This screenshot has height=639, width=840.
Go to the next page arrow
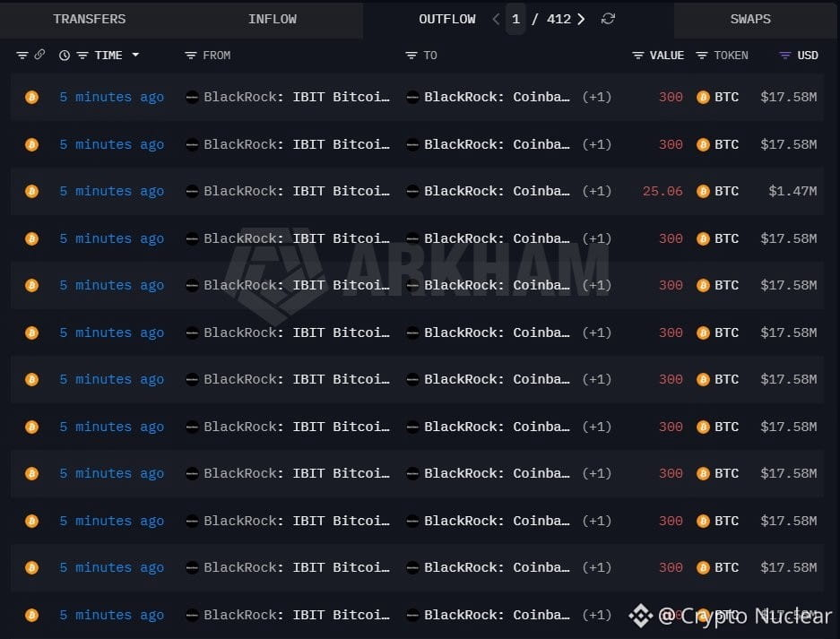581,20
